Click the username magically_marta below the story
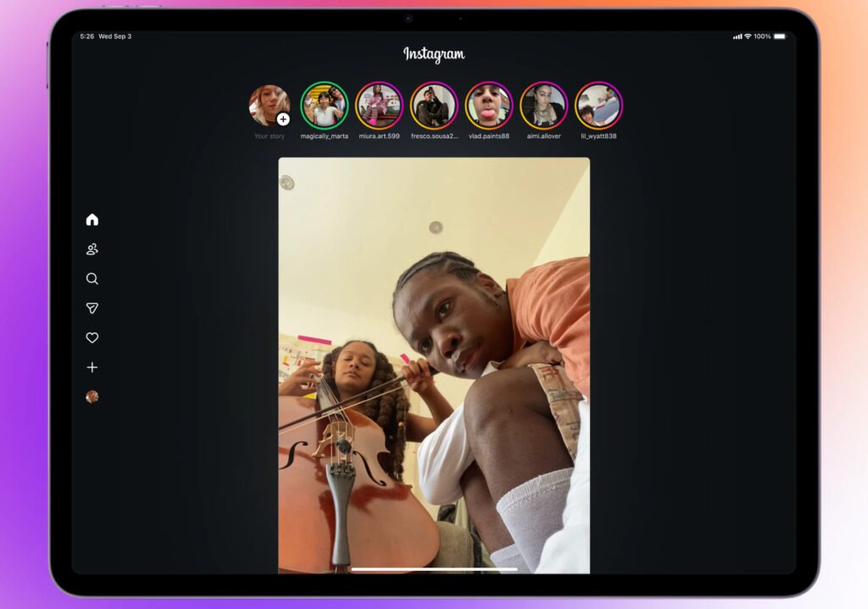 pos(324,134)
